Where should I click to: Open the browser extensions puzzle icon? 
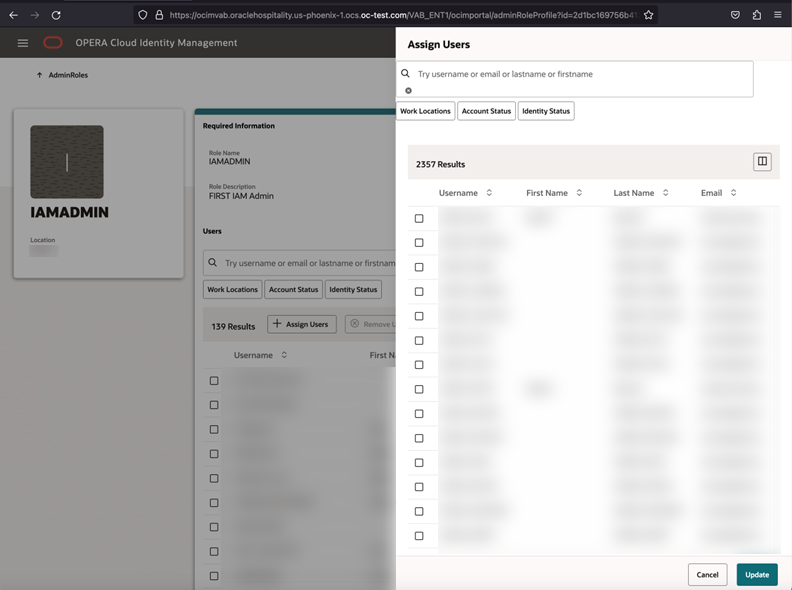(x=757, y=15)
